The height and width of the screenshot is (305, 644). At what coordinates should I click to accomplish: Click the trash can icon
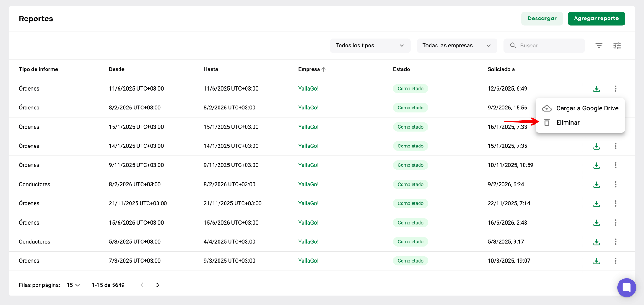point(547,123)
